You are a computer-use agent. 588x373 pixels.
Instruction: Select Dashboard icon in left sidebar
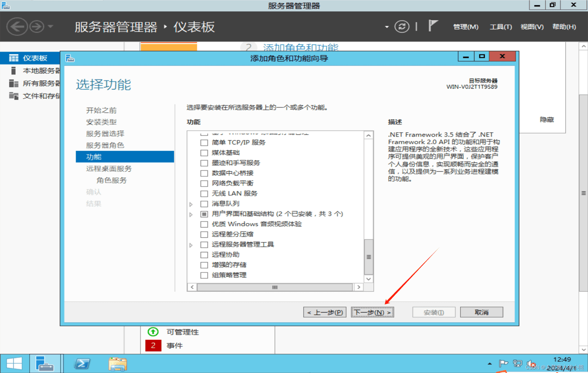pyautogui.click(x=14, y=58)
